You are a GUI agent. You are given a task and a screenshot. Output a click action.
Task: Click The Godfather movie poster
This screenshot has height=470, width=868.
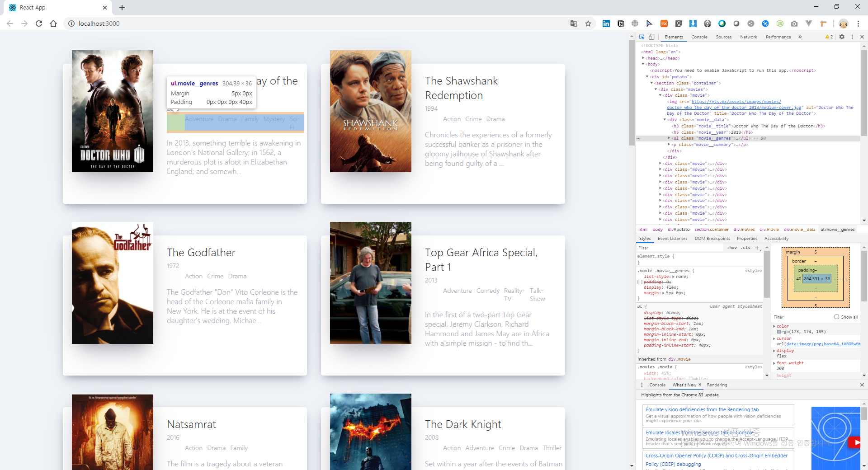pos(113,283)
